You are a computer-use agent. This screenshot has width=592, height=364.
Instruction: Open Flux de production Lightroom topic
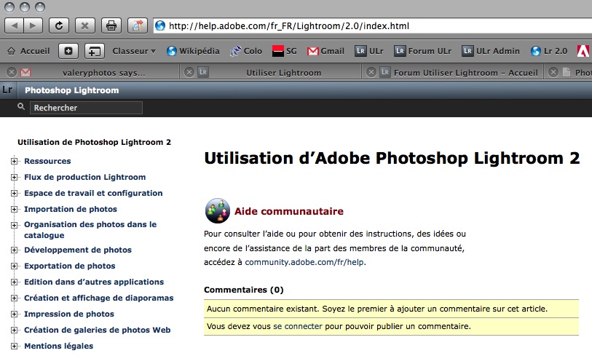point(85,177)
